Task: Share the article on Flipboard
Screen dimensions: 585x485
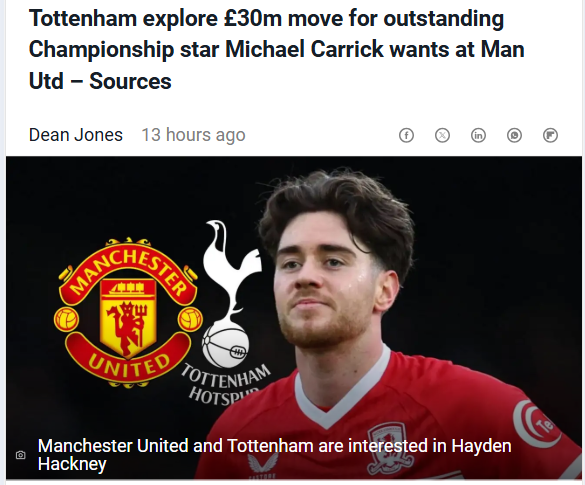Action: click(550, 135)
